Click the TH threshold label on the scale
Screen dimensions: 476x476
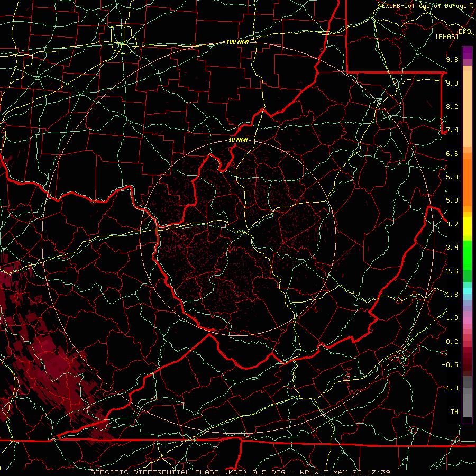454,412
